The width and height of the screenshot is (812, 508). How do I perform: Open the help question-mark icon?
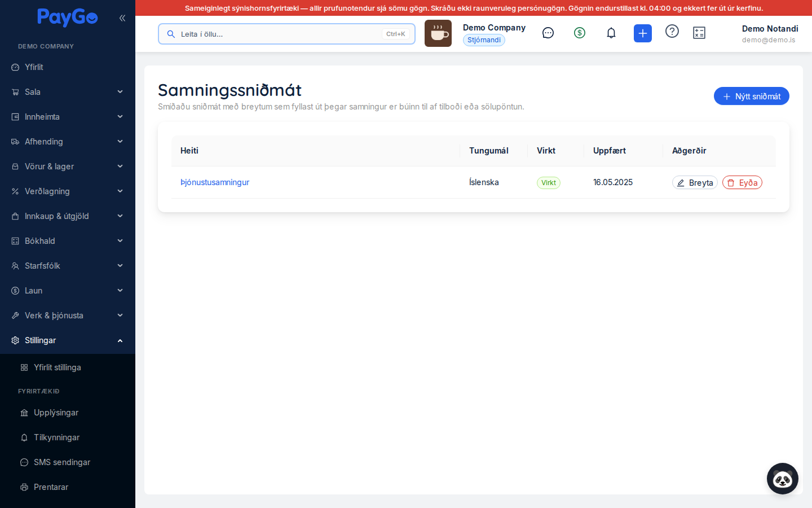coord(672,31)
